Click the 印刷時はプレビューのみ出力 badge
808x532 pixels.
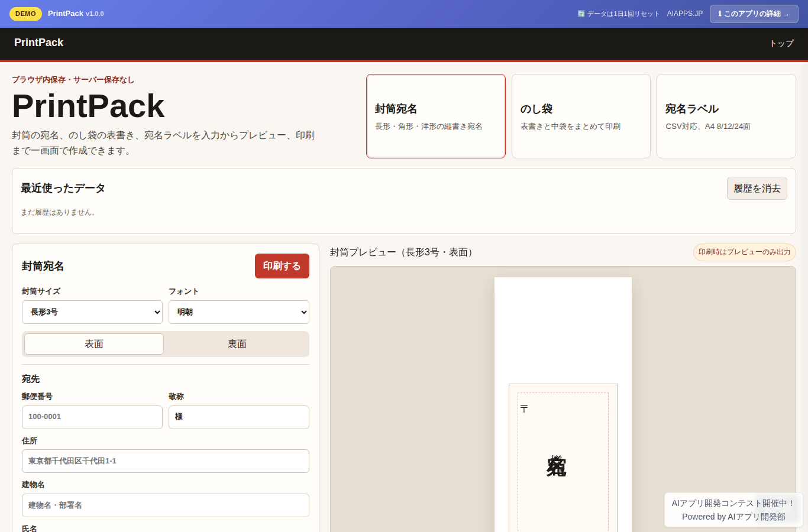pos(744,252)
